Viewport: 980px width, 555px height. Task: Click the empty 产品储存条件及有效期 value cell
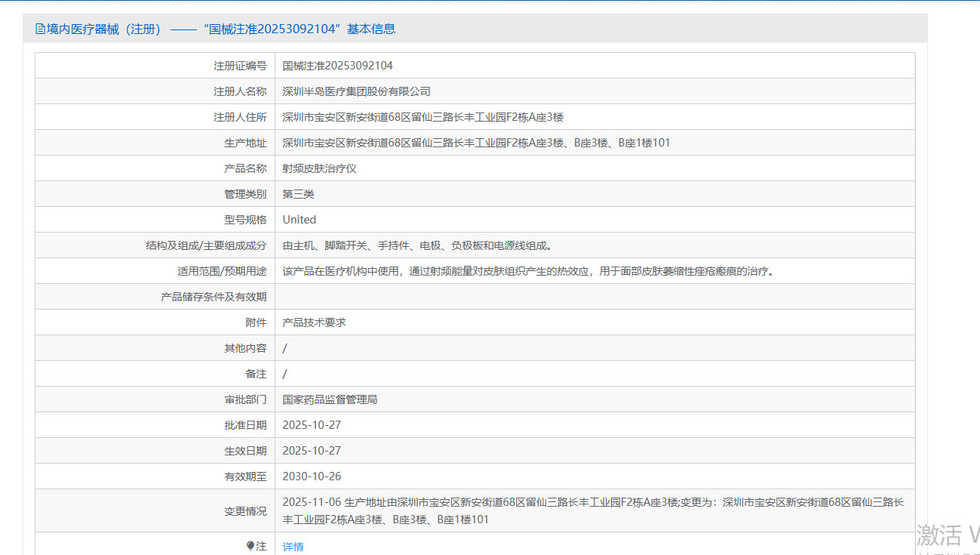click(x=594, y=297)
